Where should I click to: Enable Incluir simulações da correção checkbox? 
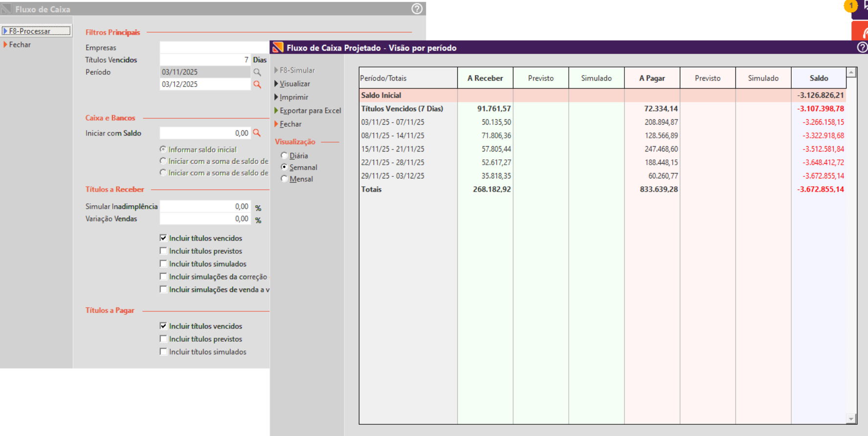[x=163, y=277]
